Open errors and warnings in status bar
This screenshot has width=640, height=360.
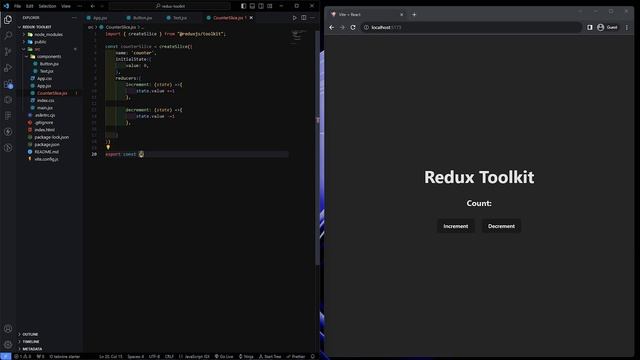pyautogui.click(x=22, y=356)
